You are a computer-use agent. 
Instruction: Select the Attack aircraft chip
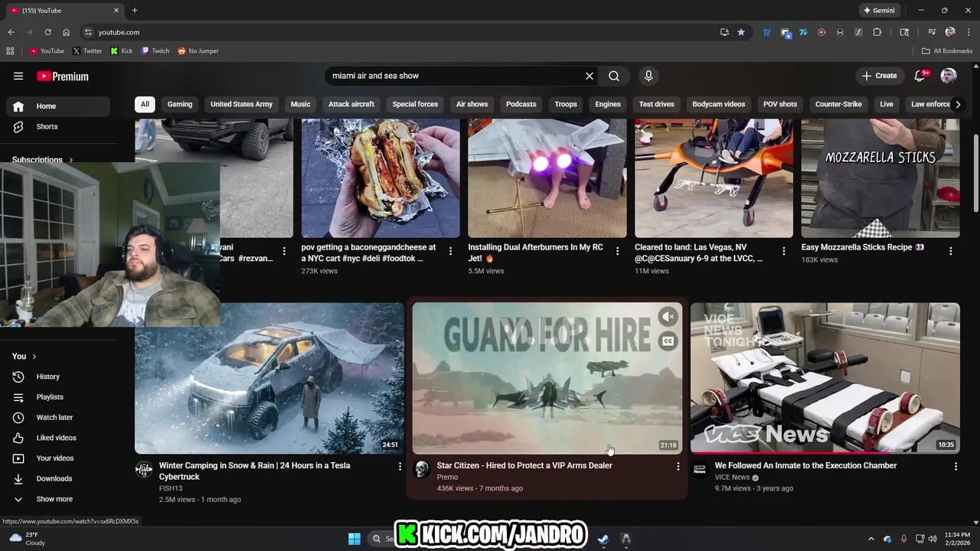coord(351,104)
